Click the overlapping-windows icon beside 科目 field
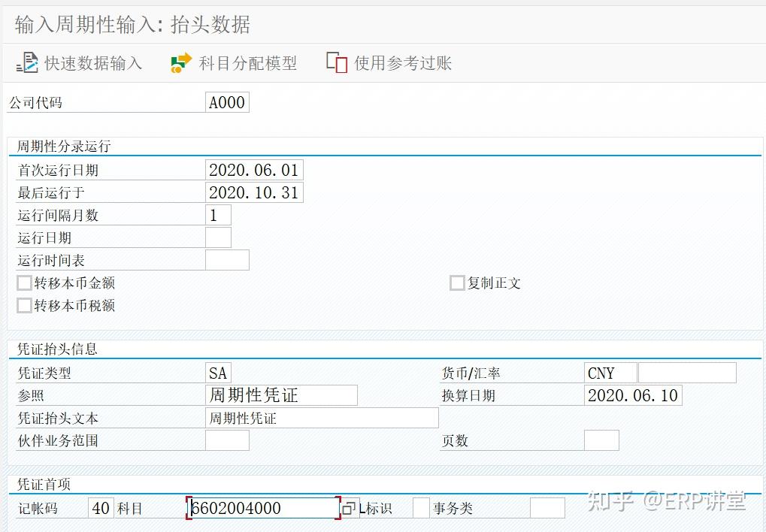766x532 pixels. pos(349,508)
